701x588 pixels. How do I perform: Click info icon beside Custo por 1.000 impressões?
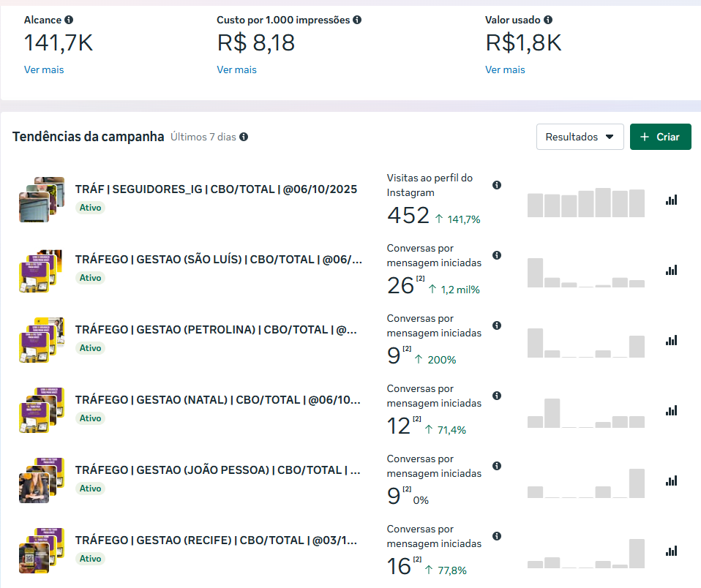pyautogui.click(x=357, y=20)
